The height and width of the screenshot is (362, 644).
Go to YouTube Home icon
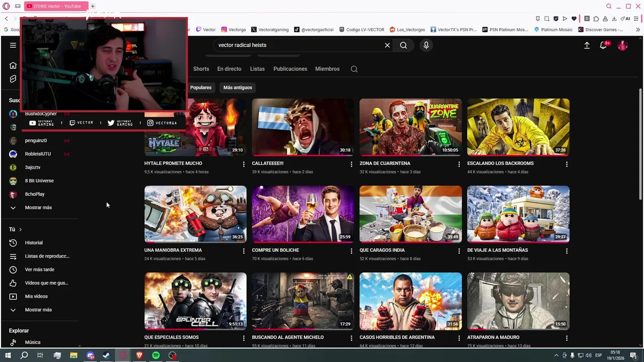(x=13, y=65)
